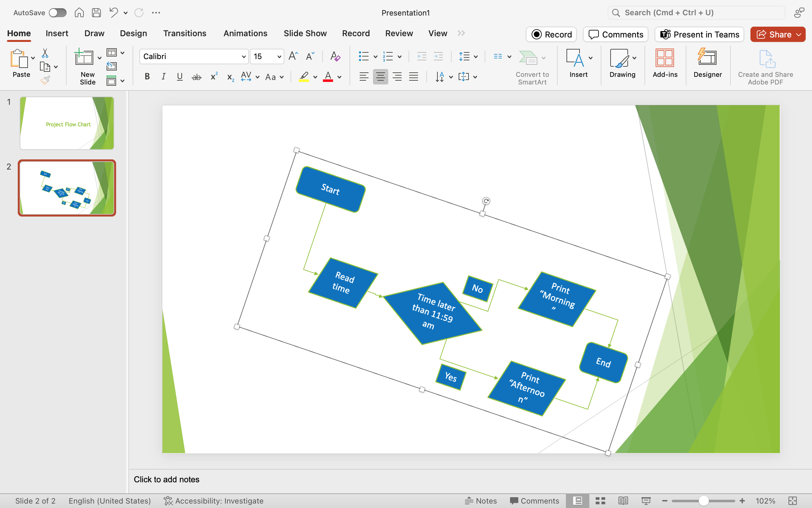Toggle Italic formatting
Viewport: 812px width, 508px height.
pyautogui.click(x=163, y=77)
